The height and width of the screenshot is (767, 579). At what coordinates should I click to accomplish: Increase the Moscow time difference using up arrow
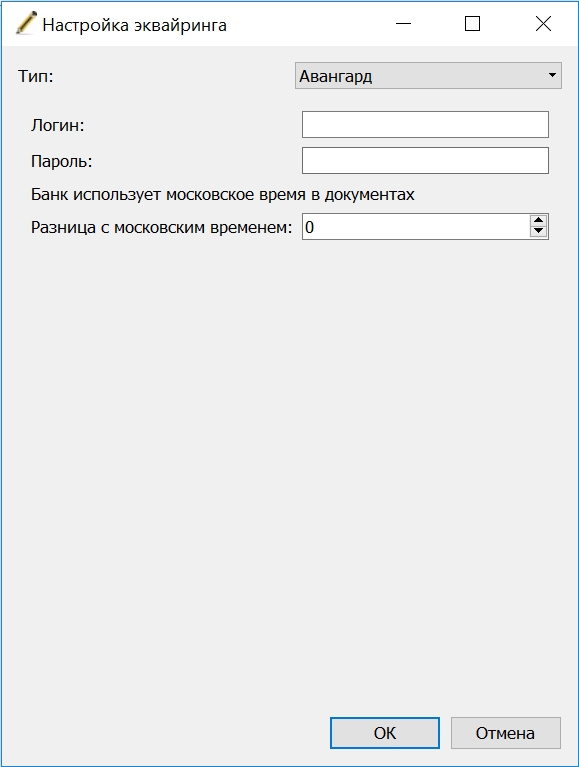coord(538,220)
